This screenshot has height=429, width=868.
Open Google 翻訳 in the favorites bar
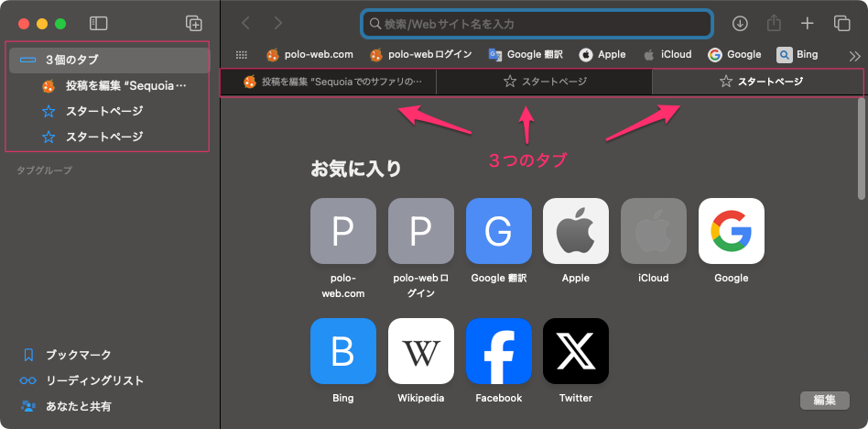tap(525, 55)
